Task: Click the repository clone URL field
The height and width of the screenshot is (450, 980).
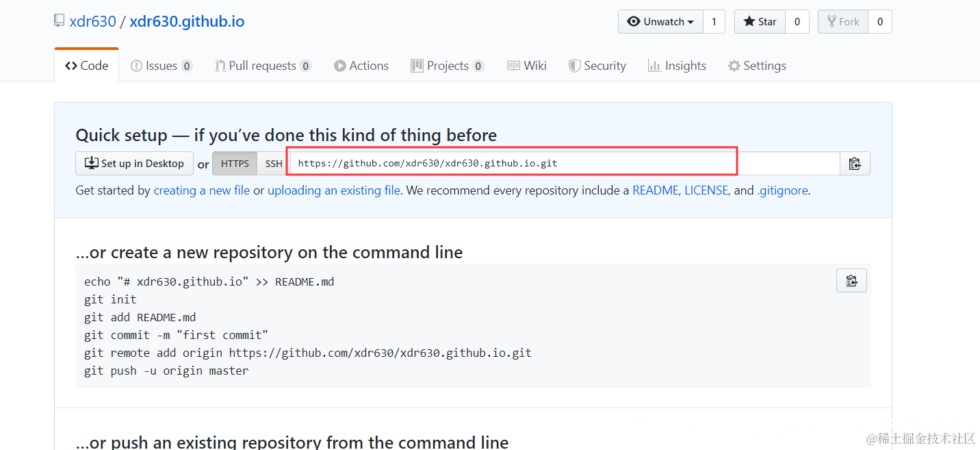Action: pyautogui.click(x=565, y=164)
